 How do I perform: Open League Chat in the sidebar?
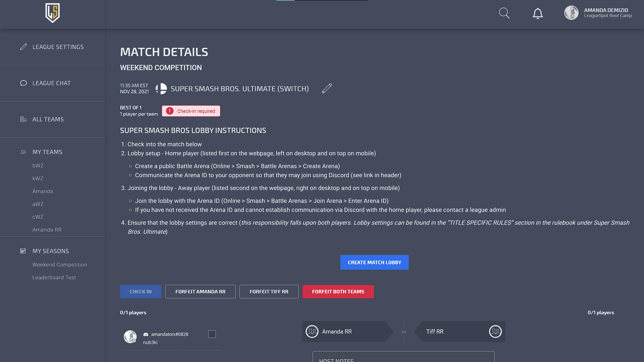[52, 83]
